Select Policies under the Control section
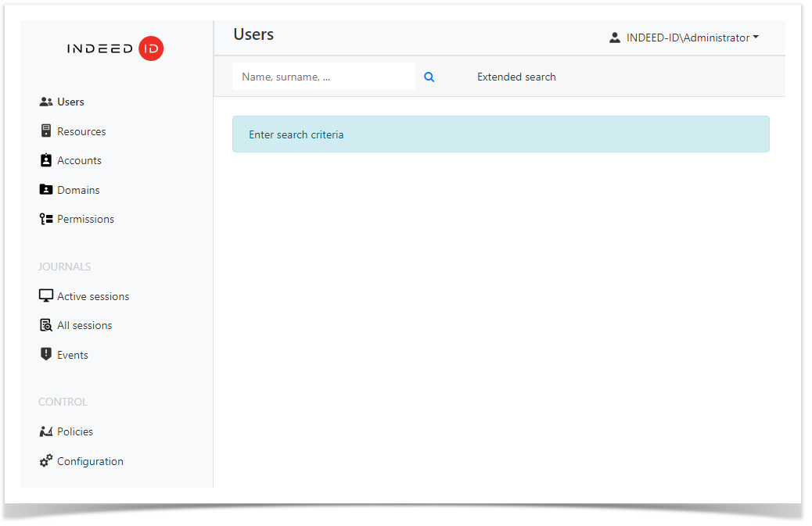This screenshot has height=526, width=812. [x=74, y=431]
